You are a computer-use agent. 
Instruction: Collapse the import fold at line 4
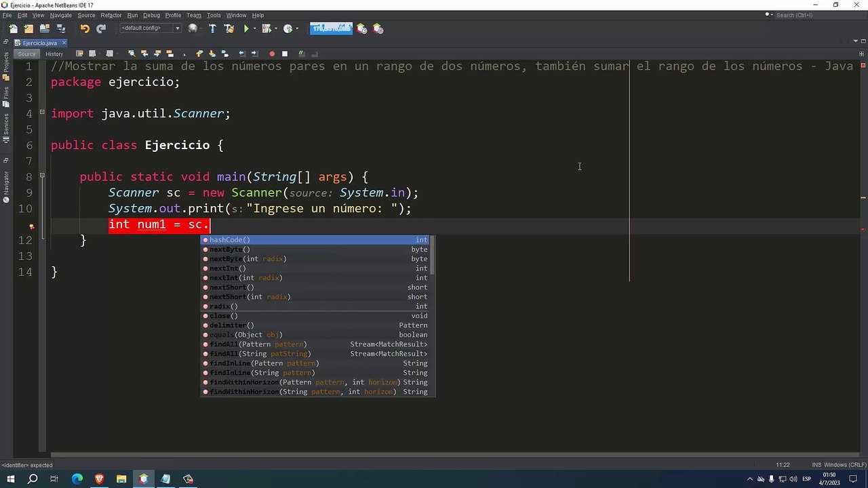[x=42, y=113]
